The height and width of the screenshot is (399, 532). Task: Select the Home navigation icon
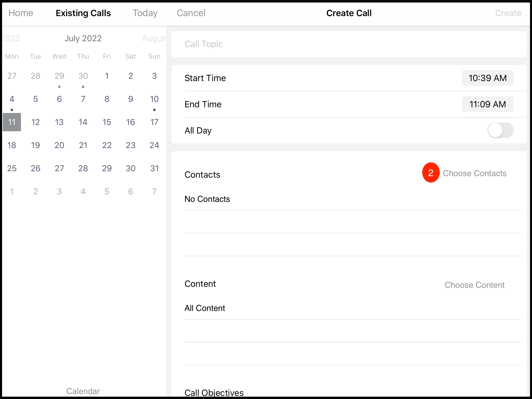(x=21, y=12)
